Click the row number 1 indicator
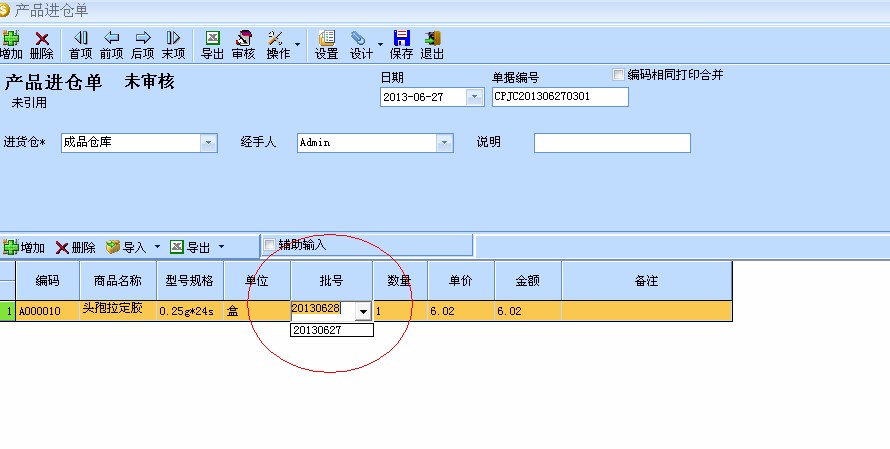 click(8, 311)
